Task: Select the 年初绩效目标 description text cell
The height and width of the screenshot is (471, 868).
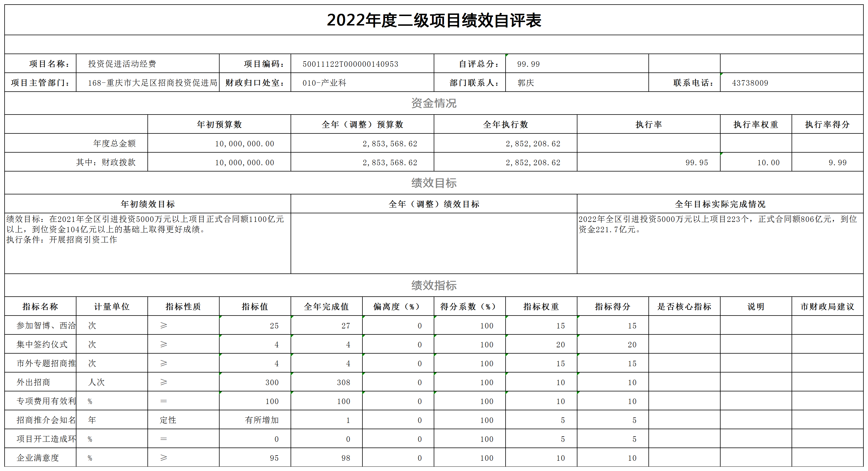Action: point(148,243)
